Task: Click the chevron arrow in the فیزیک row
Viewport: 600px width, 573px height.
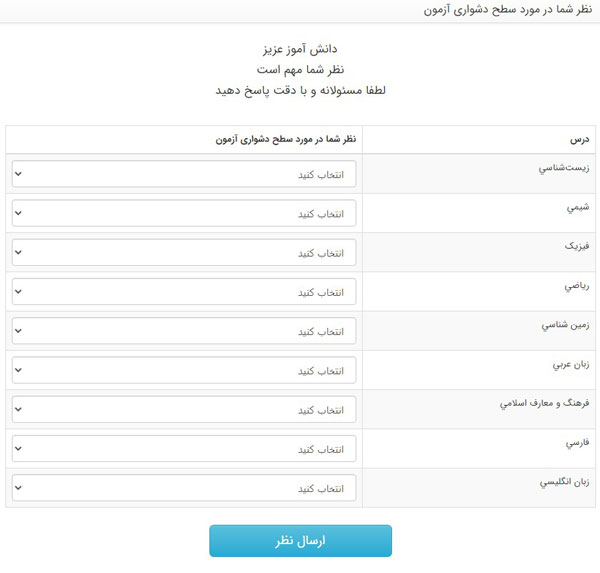Action: [19, 253]
